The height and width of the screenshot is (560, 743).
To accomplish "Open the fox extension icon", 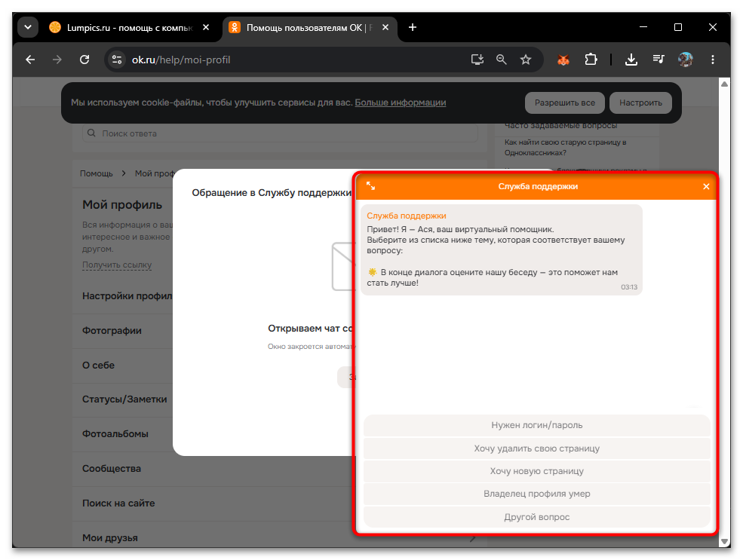I will point(563,60).
